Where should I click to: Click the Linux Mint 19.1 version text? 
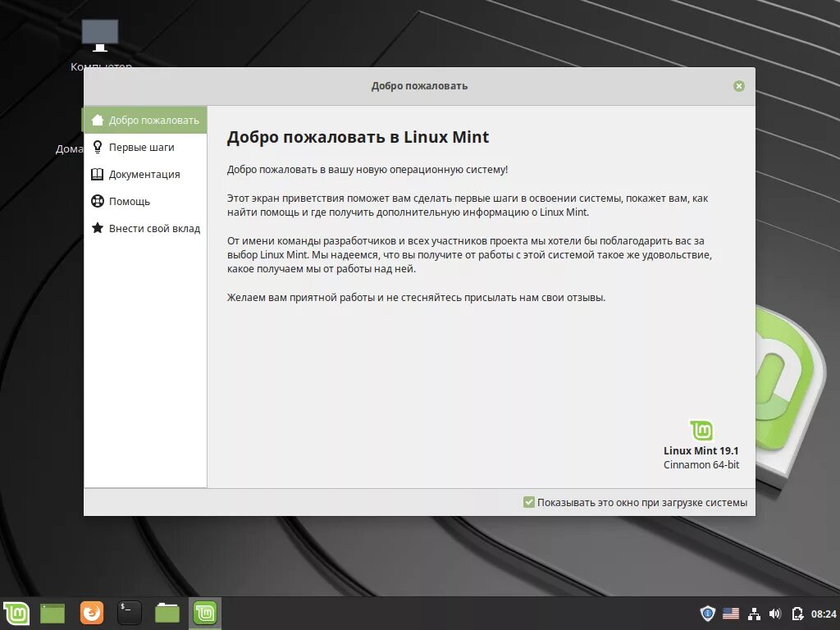pyautogui.click(x=701, y=450)
